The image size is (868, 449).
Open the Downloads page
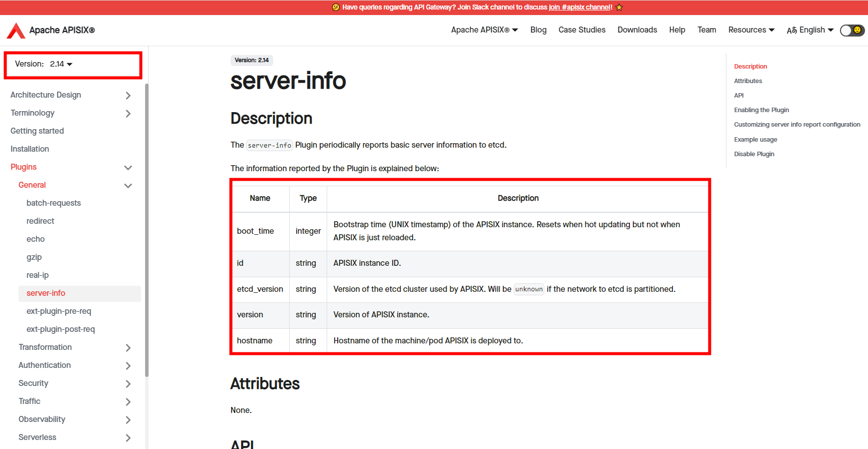[637, 30]
